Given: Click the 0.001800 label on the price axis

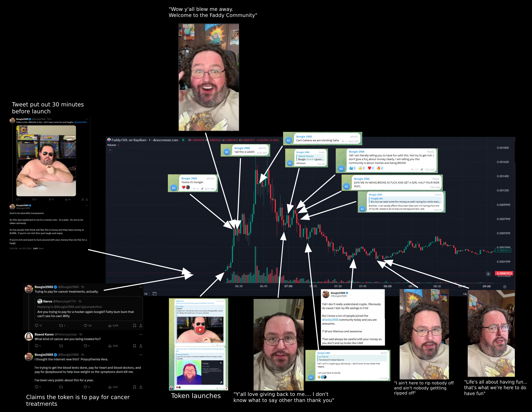Looking at the screenshot, I should [x=503, y=148].
